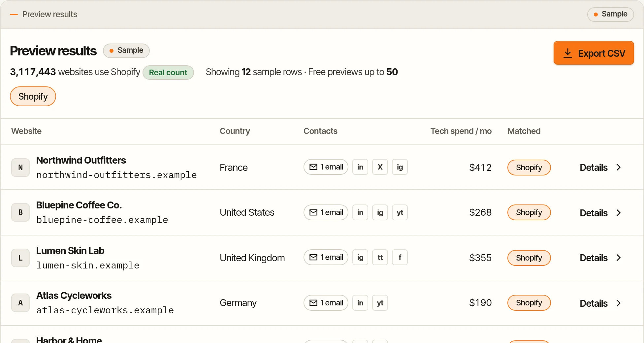The height and width of the screenshot is (343, 644).
Task: Export results with the Export CSV button
Action: point(594,53)
